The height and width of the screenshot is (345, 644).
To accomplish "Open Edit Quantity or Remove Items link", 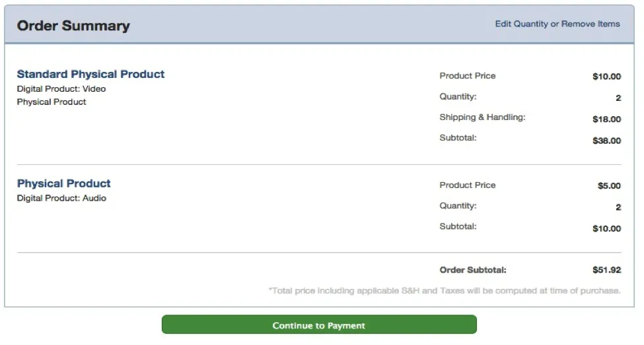I will [x=557, y=24].
